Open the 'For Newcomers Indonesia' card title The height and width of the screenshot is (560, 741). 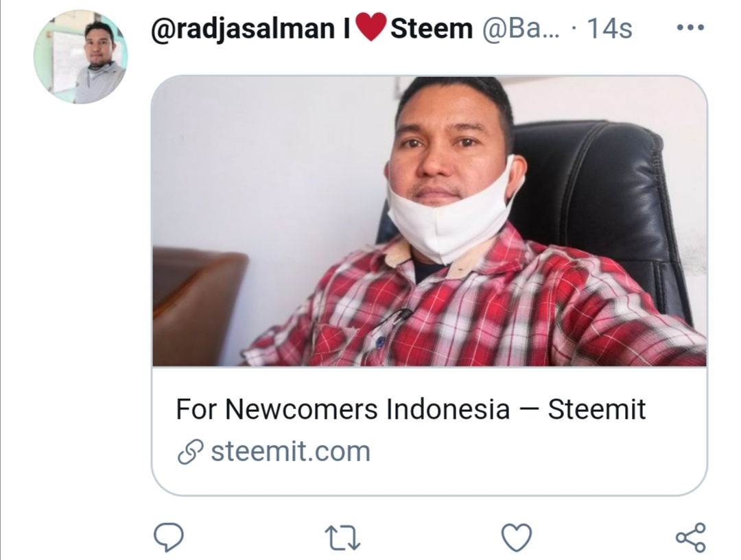pyautogui.click(x=411, y=409)
